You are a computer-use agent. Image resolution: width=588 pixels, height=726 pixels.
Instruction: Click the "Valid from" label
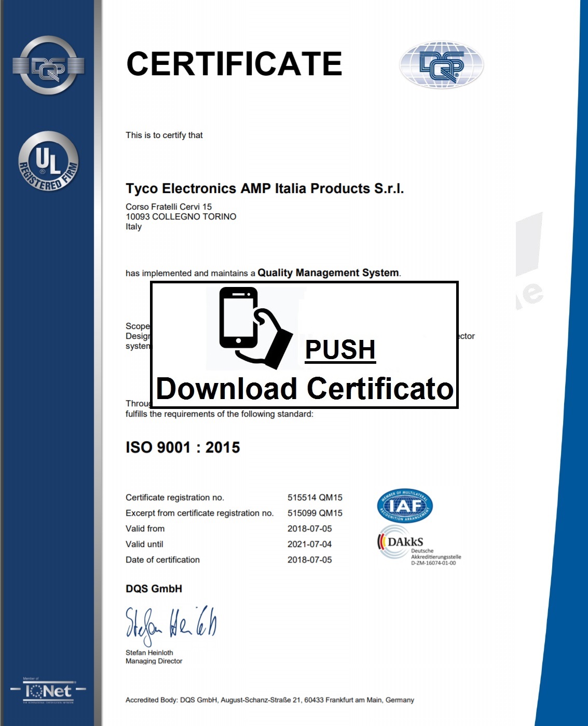coord(145,529)
